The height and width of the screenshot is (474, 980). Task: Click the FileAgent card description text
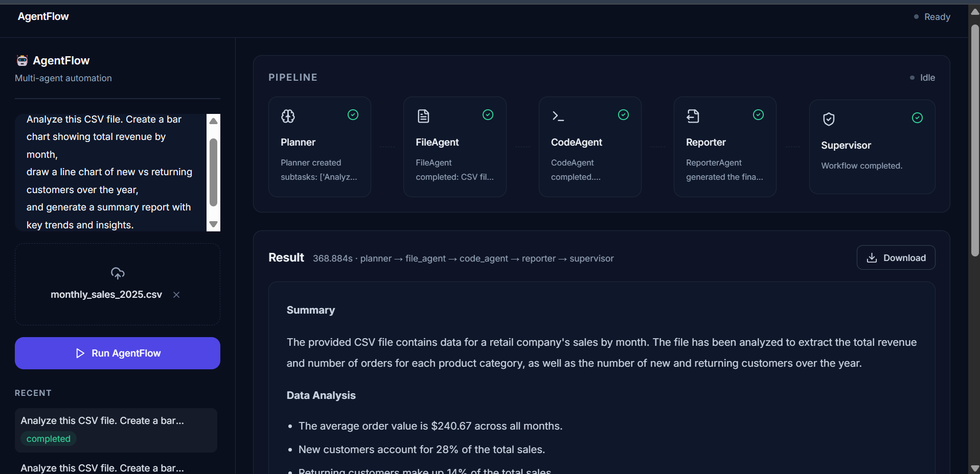click(x=455, y=170)
